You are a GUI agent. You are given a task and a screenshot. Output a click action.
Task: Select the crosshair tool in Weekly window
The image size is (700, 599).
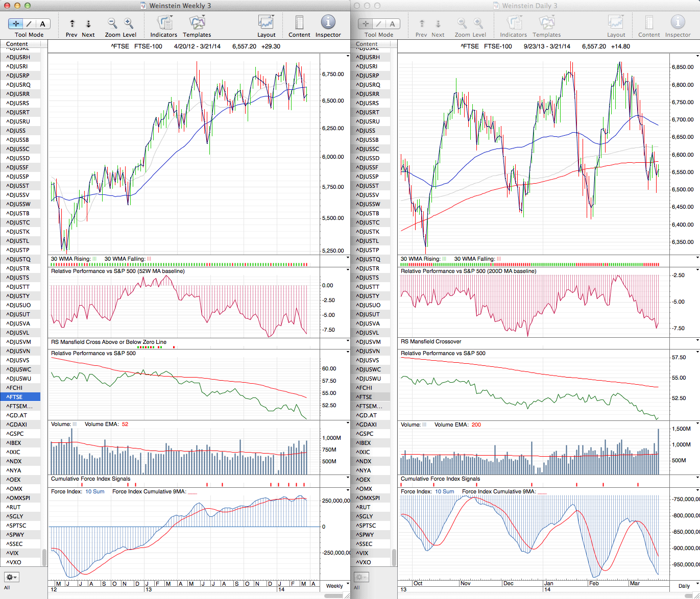coord(16,24)
